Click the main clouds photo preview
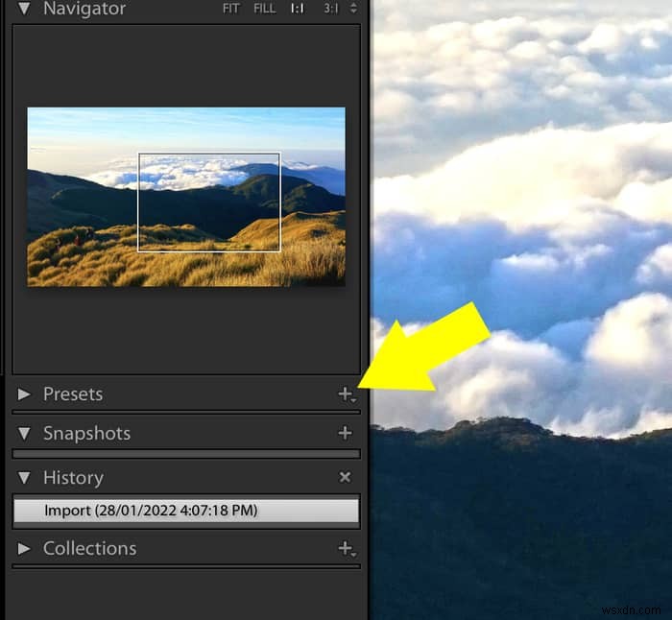The height and width of the screenshot is (620, 672). pyautogui.click(x=522, y=310)
